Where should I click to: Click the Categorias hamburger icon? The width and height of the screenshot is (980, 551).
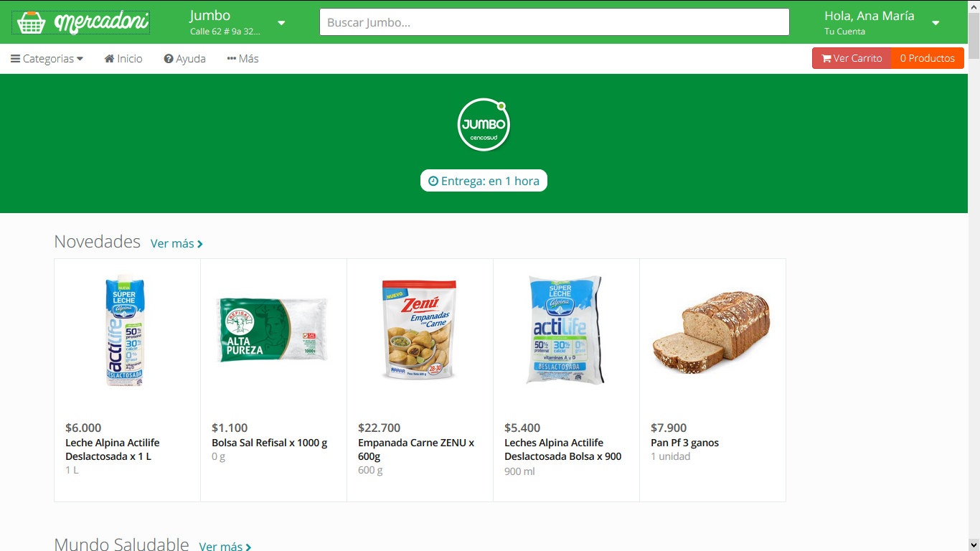(15, 59)
